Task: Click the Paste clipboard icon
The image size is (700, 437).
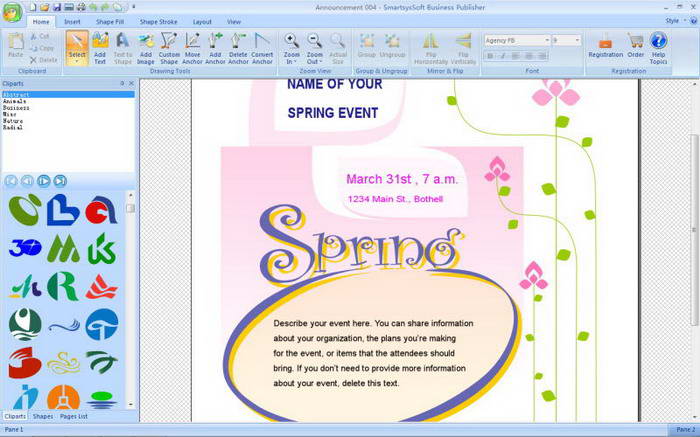Action: tap(16, 46)
